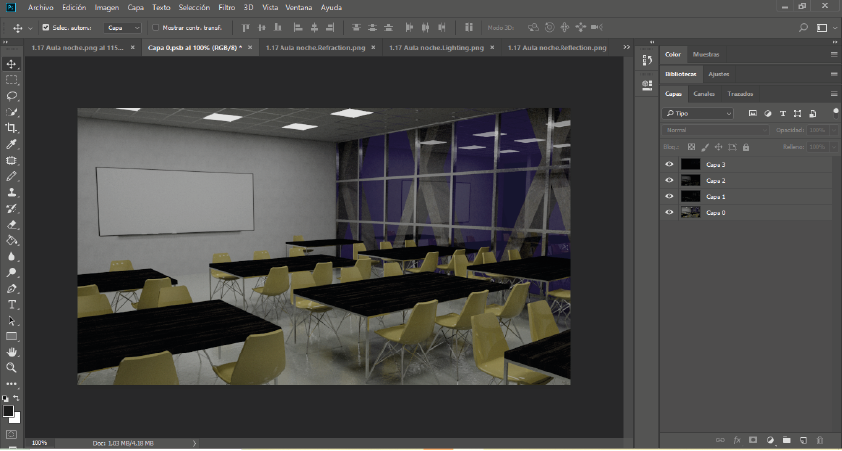The width and height of the screenshot is (842, 451).
Task: Uncheck the Selec. autom. checkbox
Action: point(46,27)
